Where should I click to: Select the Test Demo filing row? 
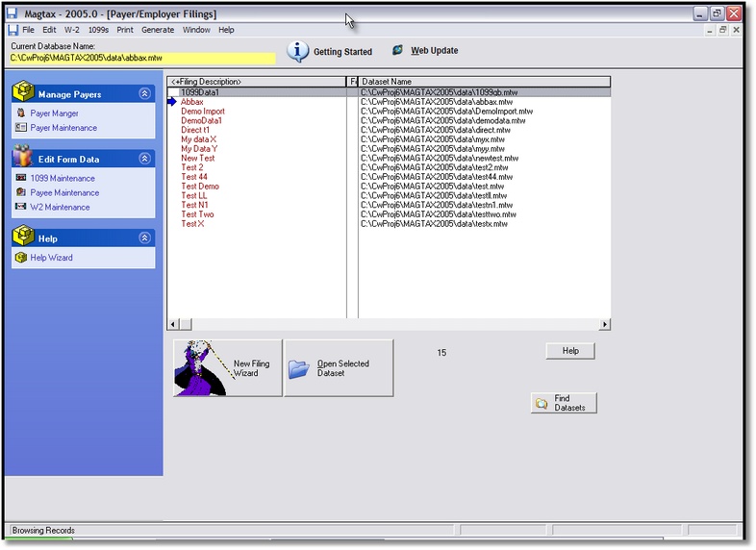click(390, 187)
